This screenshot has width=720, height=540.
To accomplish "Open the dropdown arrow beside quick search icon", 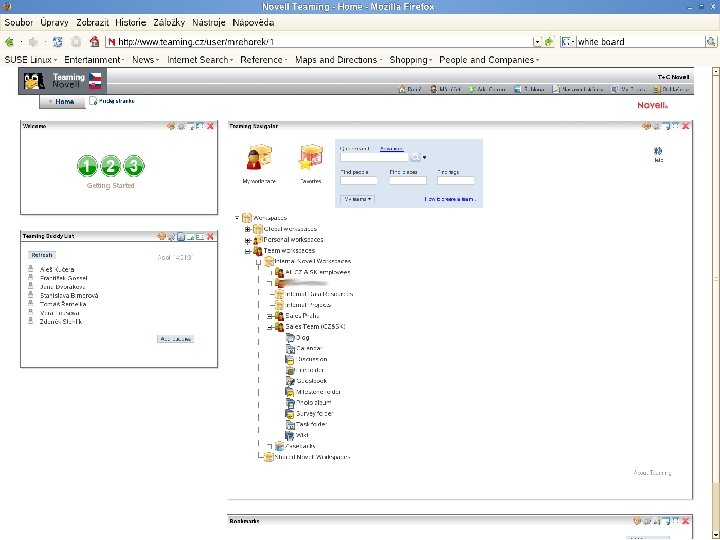I will [424, 158].
